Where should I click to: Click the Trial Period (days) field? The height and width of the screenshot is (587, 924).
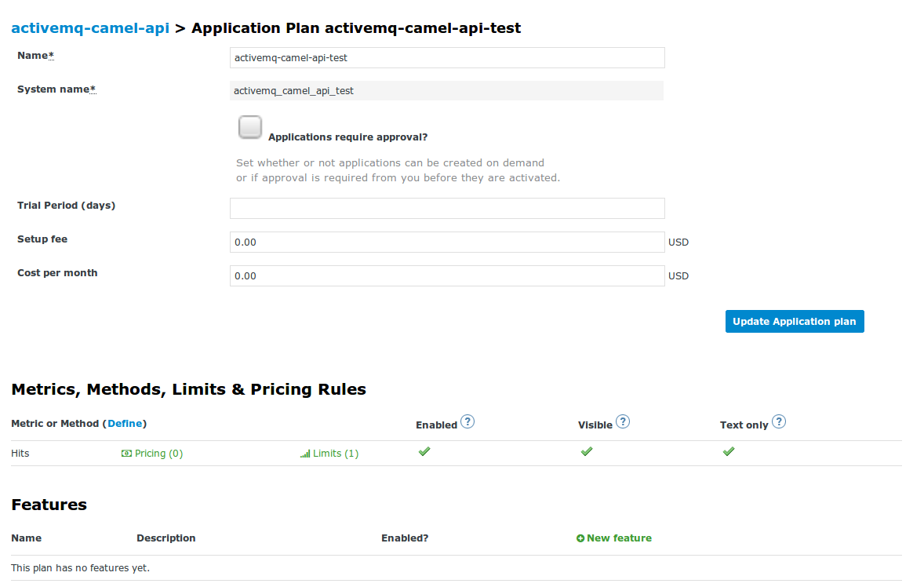(446, 208)
